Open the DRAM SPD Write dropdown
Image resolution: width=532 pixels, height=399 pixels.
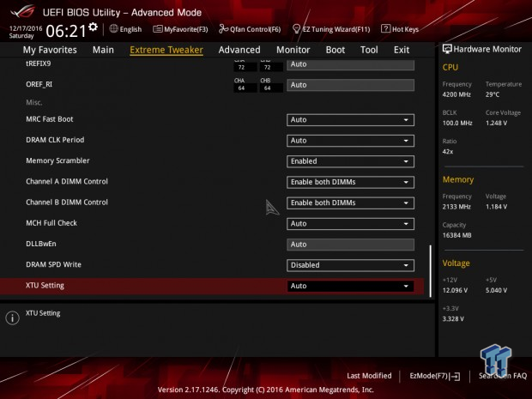(x=350, y=265)
